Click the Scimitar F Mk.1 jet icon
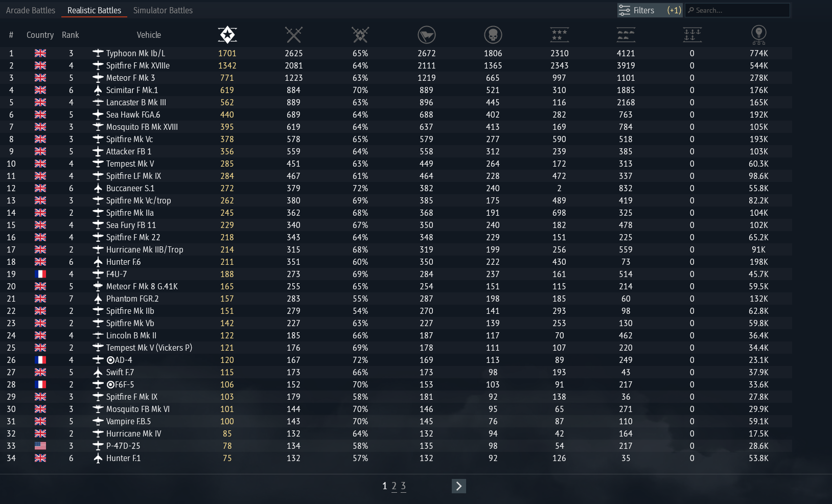The image size is (832, 504). click(98, 90)
